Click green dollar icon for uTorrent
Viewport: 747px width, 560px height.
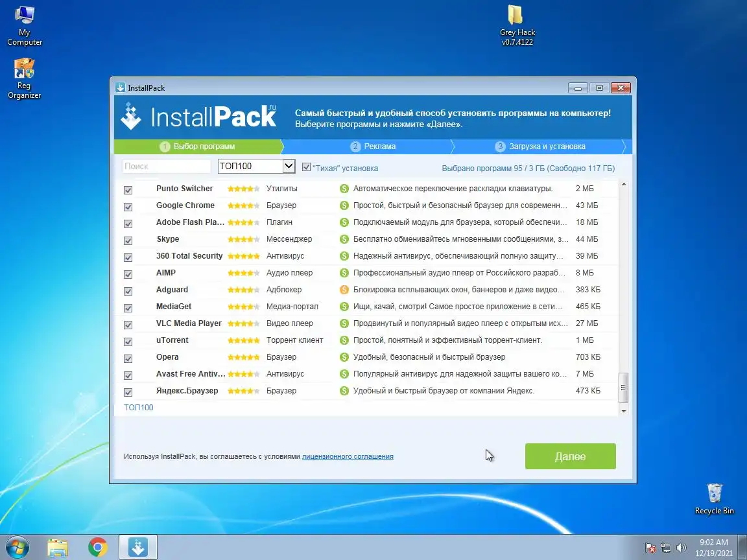(x=344, y=340)
